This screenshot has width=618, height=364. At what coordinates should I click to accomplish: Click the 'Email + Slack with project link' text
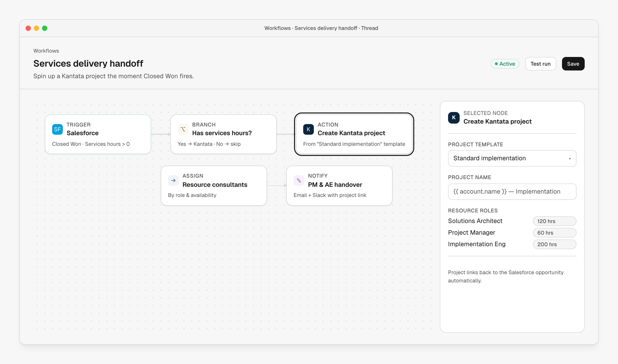330,195
